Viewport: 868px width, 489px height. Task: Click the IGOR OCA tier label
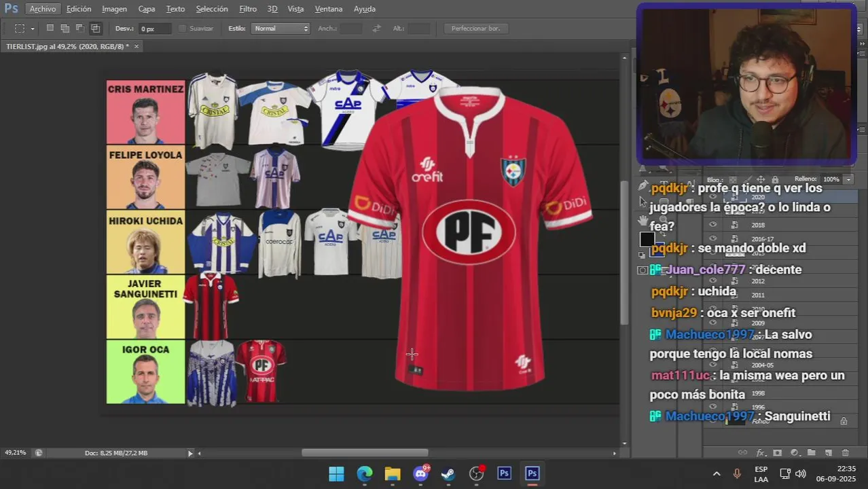click(145, 372)
